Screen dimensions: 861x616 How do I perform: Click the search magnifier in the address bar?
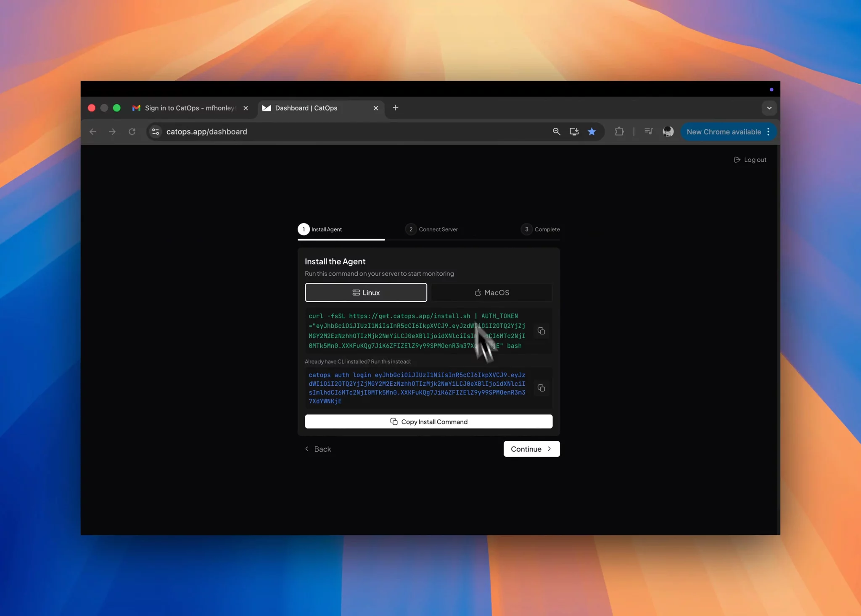coord(556,132)
